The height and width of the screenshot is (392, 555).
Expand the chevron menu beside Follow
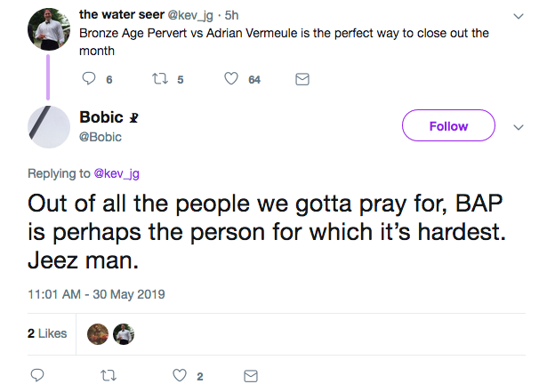coord(519,126)
